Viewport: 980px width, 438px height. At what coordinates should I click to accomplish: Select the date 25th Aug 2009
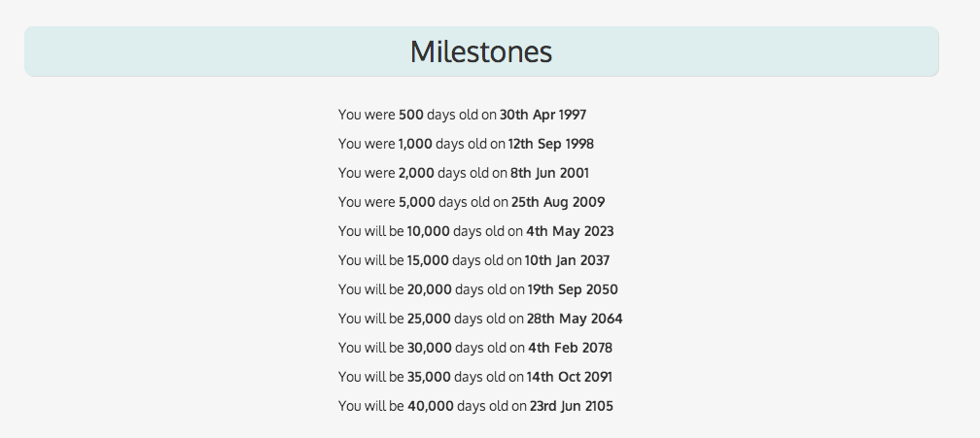(x=558, y=202)
